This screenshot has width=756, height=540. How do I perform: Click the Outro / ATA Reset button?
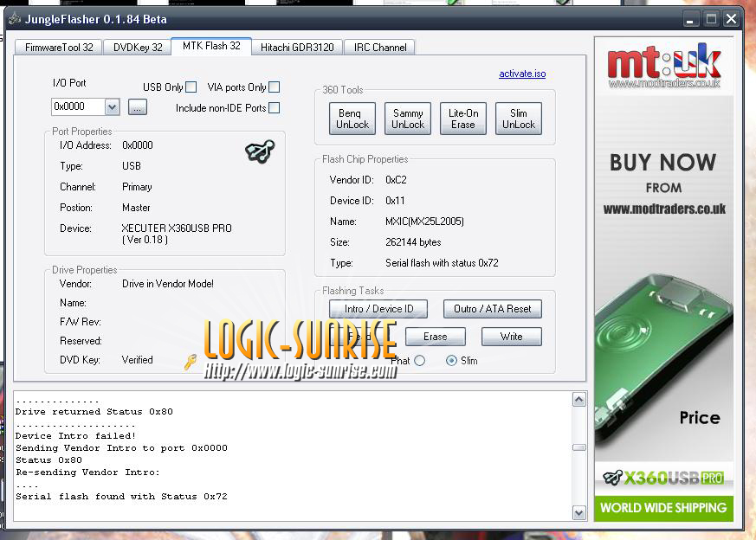[492, 309]
